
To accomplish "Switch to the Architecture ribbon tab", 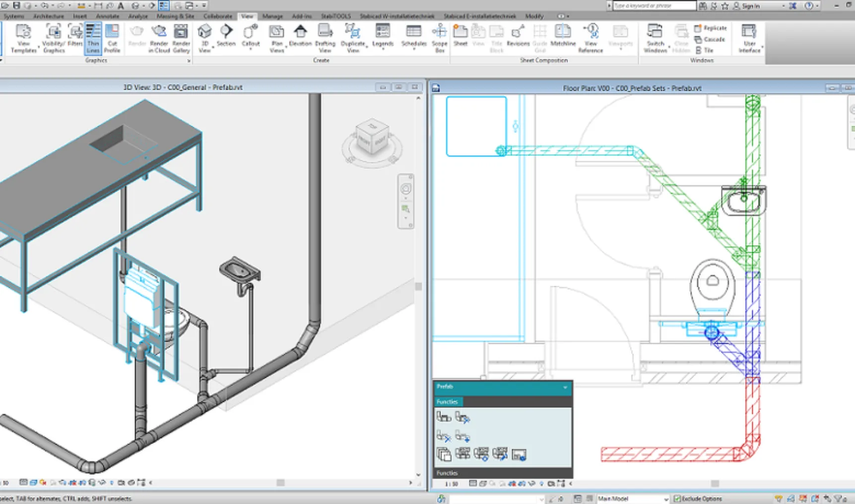I will click(x=48, y=16).
